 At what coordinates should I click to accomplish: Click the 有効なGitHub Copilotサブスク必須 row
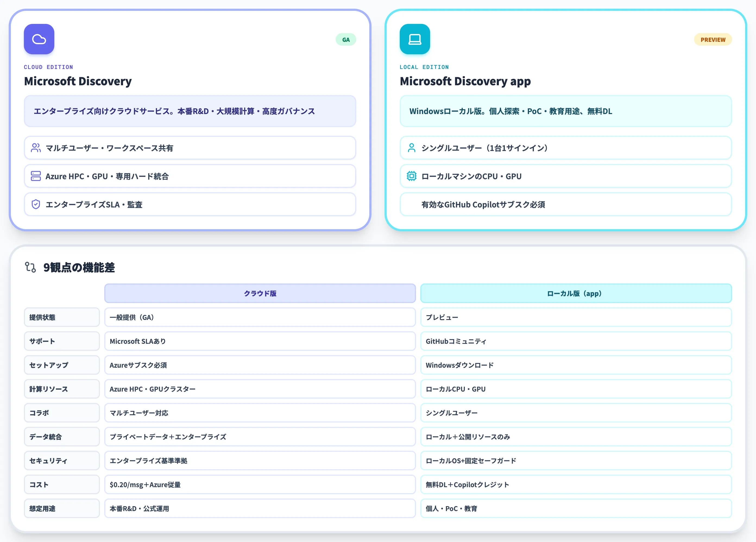pos(566,204)
